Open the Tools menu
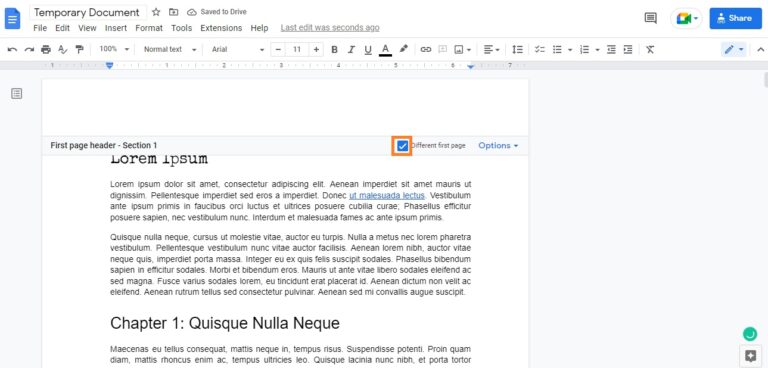 (182, 28)
